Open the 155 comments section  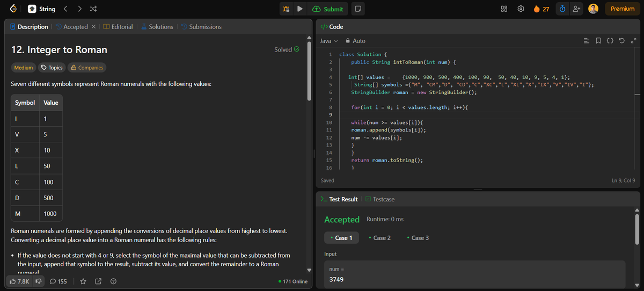[x=58, y=281]
